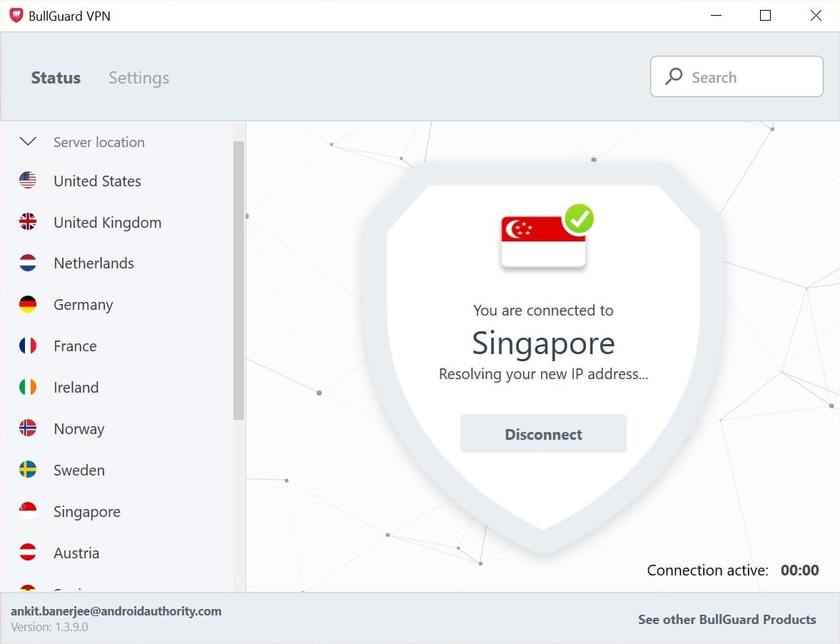Click the magnifier icon in search box
840x644 pixels.
(x=673, y=77)
